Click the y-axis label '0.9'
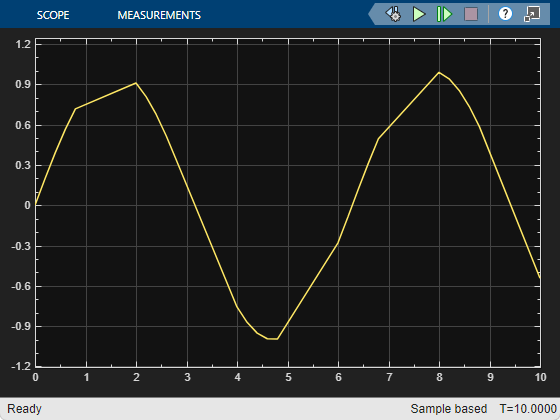560x420 pixels. point(23,84)
